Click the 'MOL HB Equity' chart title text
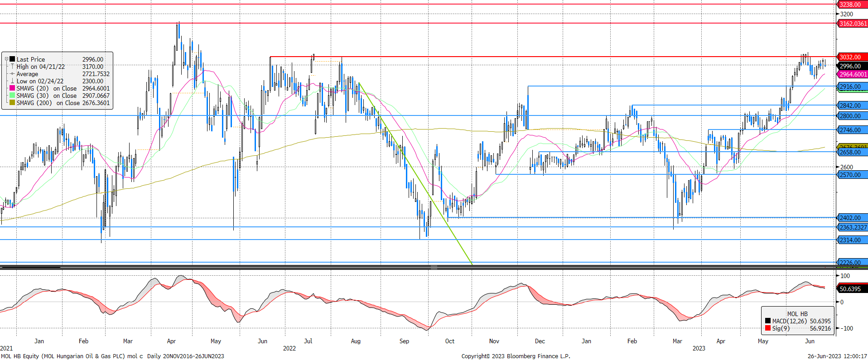The width and height of the screenshot is (868, 360). (20, 356)
